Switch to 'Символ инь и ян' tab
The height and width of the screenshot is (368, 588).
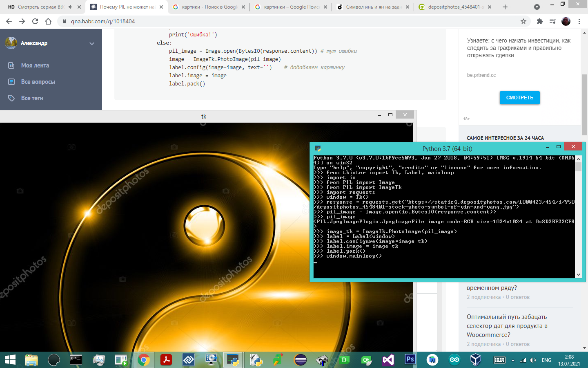tap(373, 7)
